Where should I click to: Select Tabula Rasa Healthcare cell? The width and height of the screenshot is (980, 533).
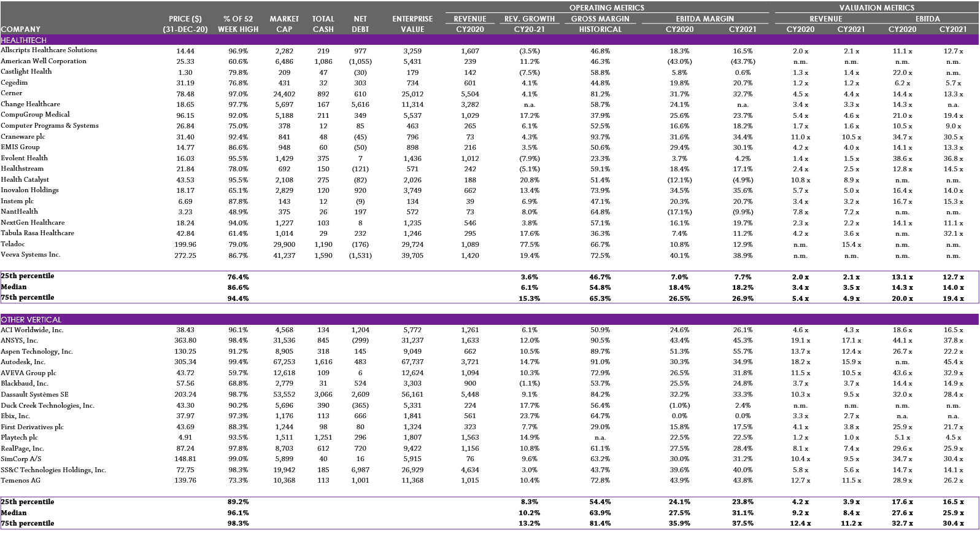pyautogui.click(x=37, y=233)
